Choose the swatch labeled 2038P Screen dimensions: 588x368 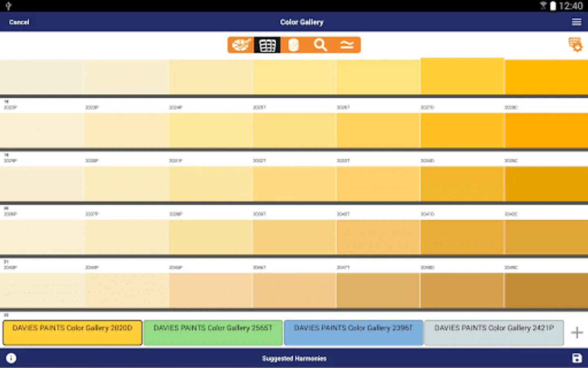point(211,237)
